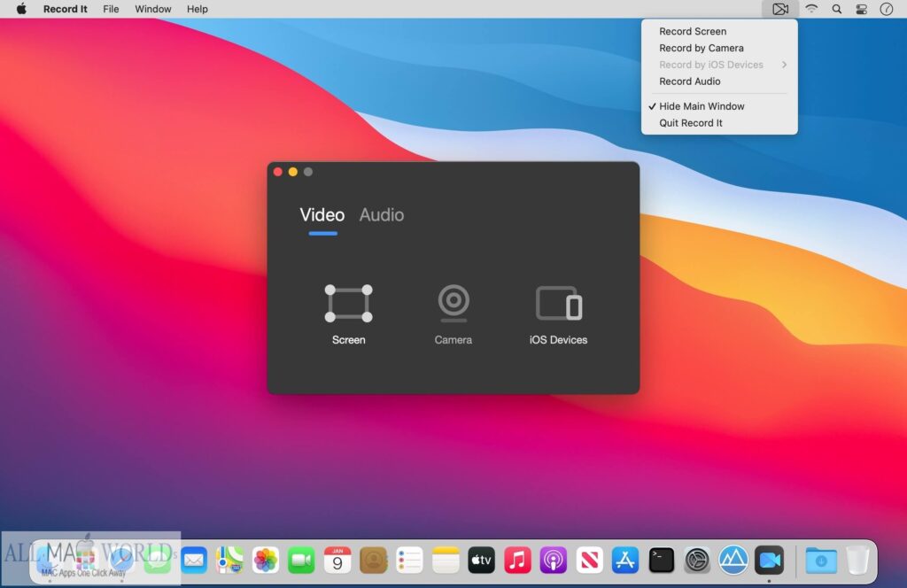The width and height of the screenshot is (907, 588).
Task: Open Contacts in the Dock
Action: point(373,561)
